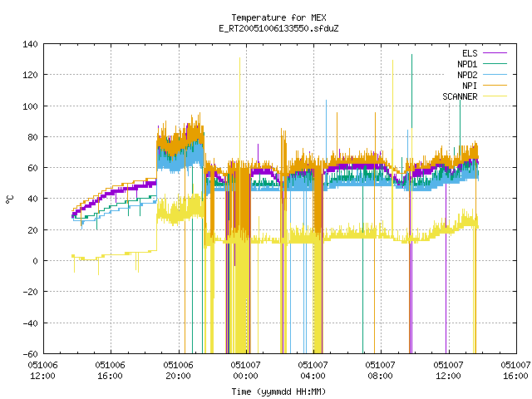Click the ELS legend label

coord(470,53)
